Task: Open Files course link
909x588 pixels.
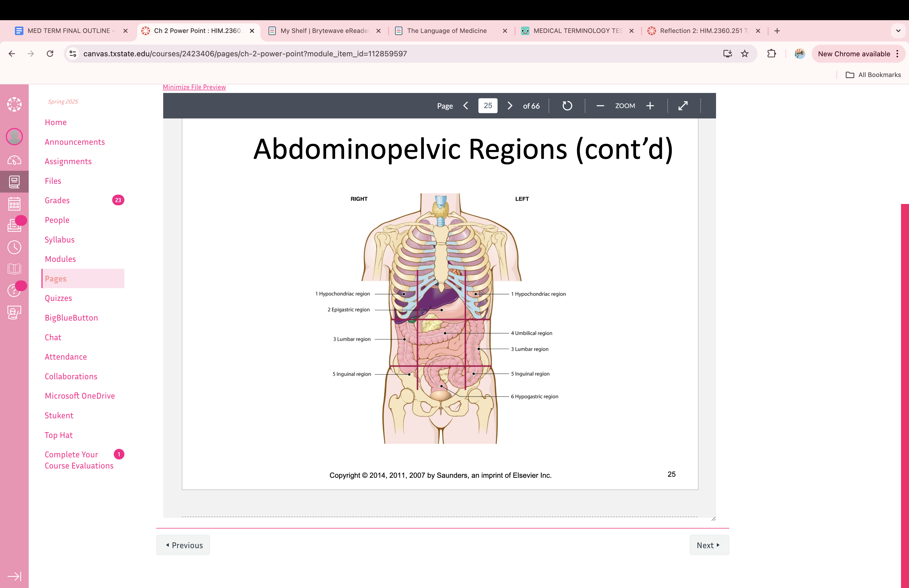Action: point(53,181)
